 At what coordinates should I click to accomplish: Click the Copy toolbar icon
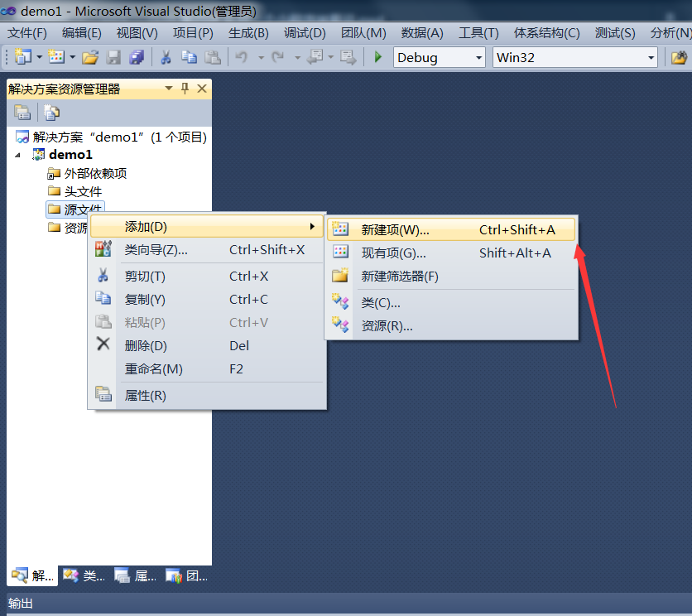[189, 57]
